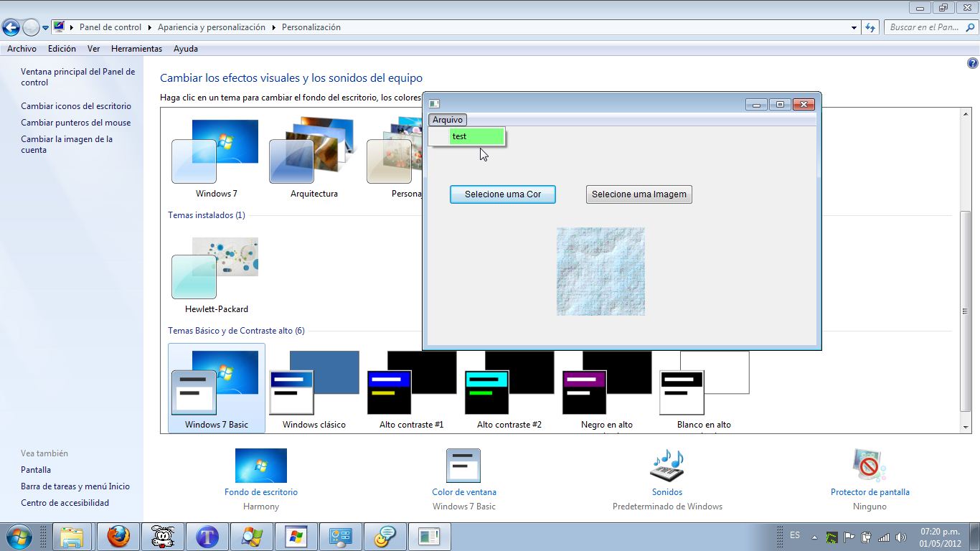Screen dimensions: 980x551
Task: Open the Archivo menu
Action: [x=22, y=49]
